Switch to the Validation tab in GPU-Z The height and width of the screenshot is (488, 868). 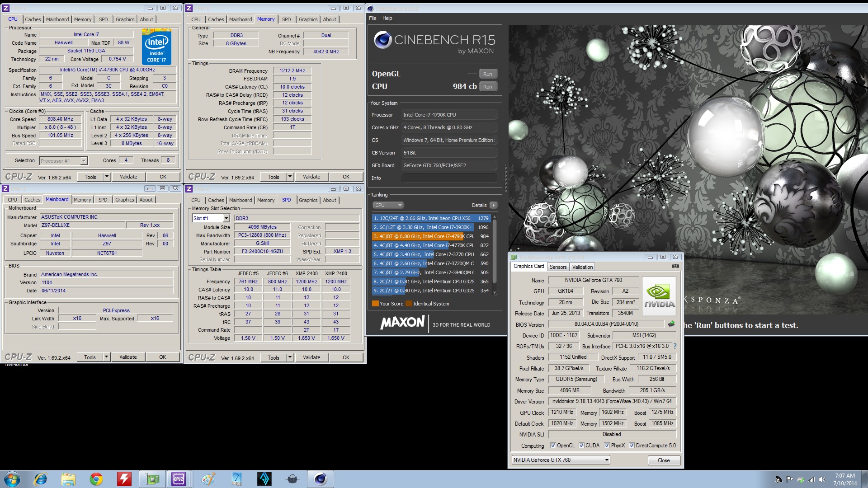[582, 267]
